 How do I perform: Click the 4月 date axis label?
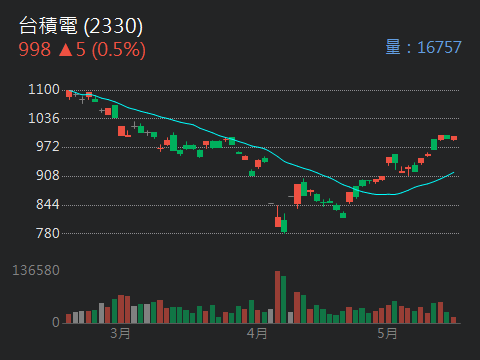coord(257,333)
